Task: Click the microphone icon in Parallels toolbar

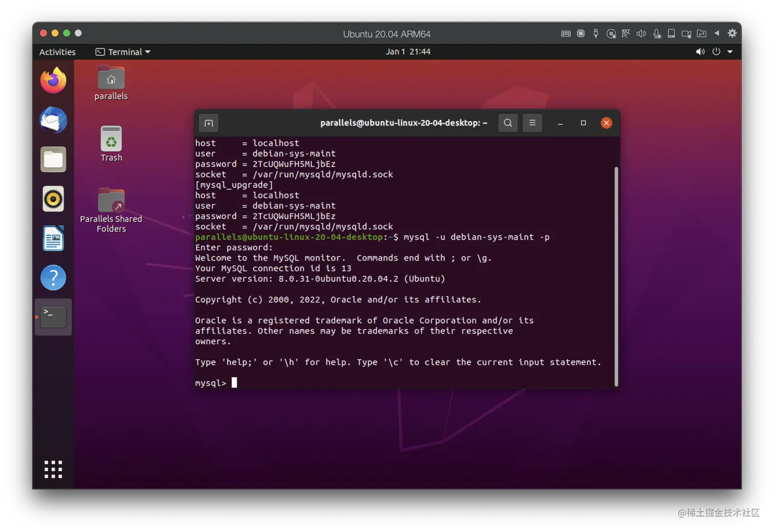Action: click(x=657, y=34)
